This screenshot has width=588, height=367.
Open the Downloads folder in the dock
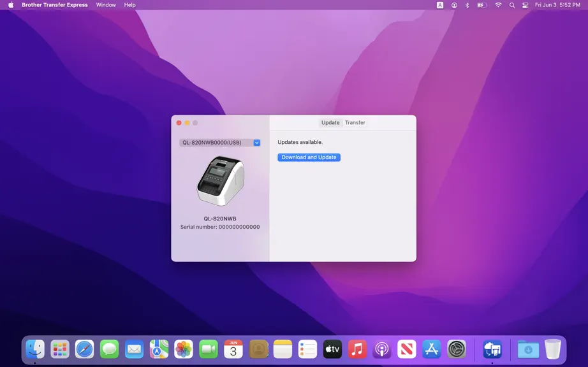click(x=528, y=349)
